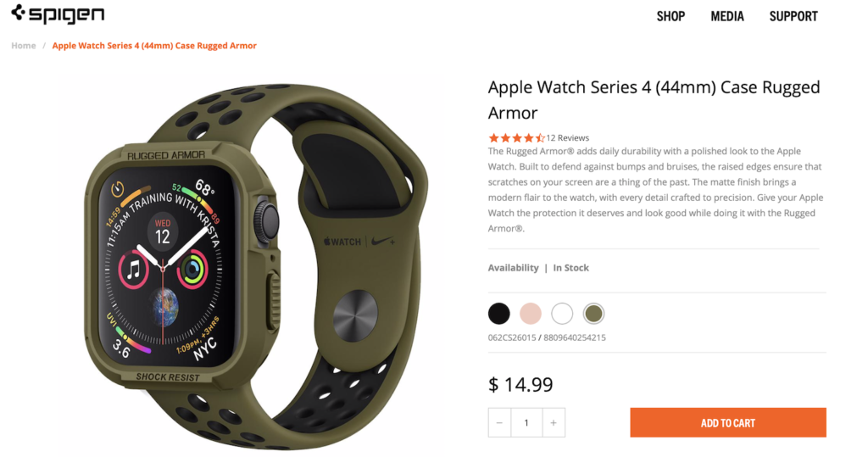Go to the Home breadcrumb link

click(23, 46)
